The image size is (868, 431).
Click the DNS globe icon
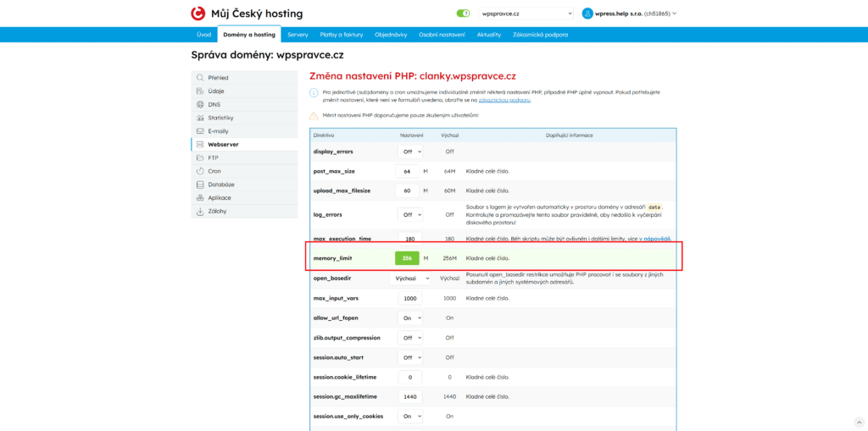200,104
